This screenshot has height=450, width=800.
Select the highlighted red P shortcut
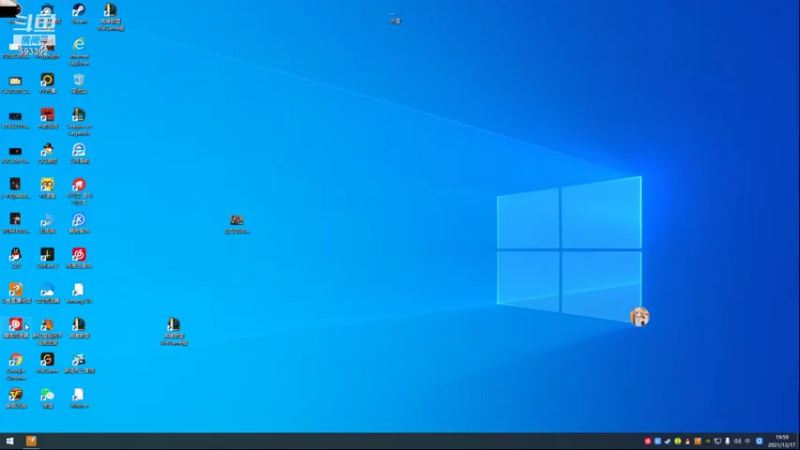pyautogui.click(x=15, y=328)
